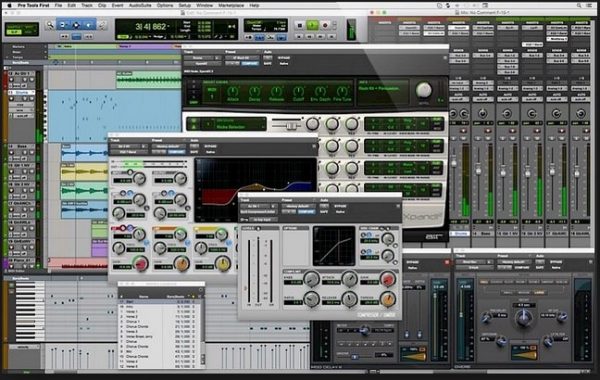Adjust the compressor Release knob
Viewport: 600px width, 380px height.
[x=349, y=299]
